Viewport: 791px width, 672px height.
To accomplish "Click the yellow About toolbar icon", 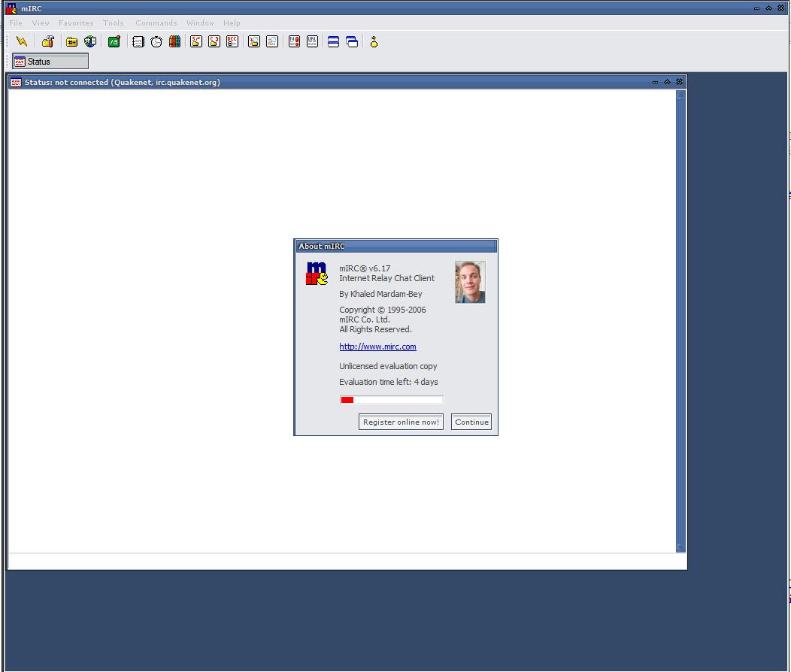I will pos(374,42).
